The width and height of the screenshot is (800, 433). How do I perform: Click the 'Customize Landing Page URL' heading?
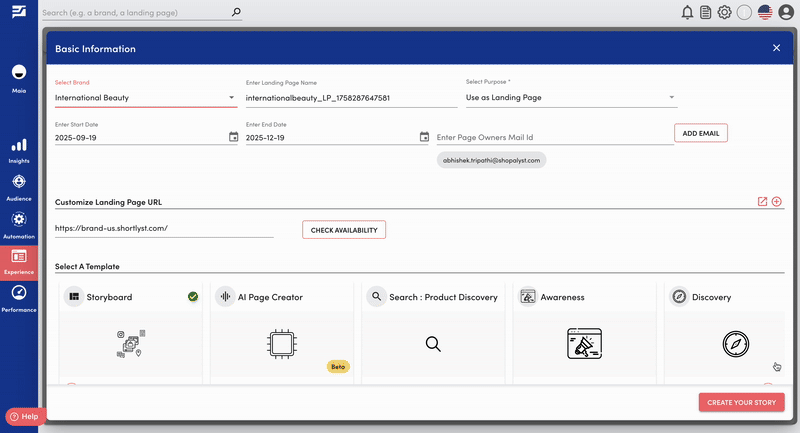[x=108, y=202]
